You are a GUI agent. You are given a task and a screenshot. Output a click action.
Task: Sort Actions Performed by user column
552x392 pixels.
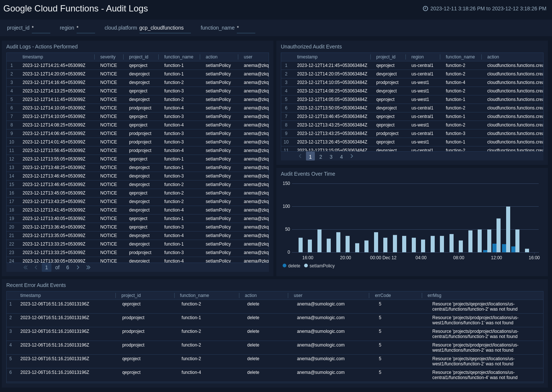pyautogui.click(x=248, y=57)
